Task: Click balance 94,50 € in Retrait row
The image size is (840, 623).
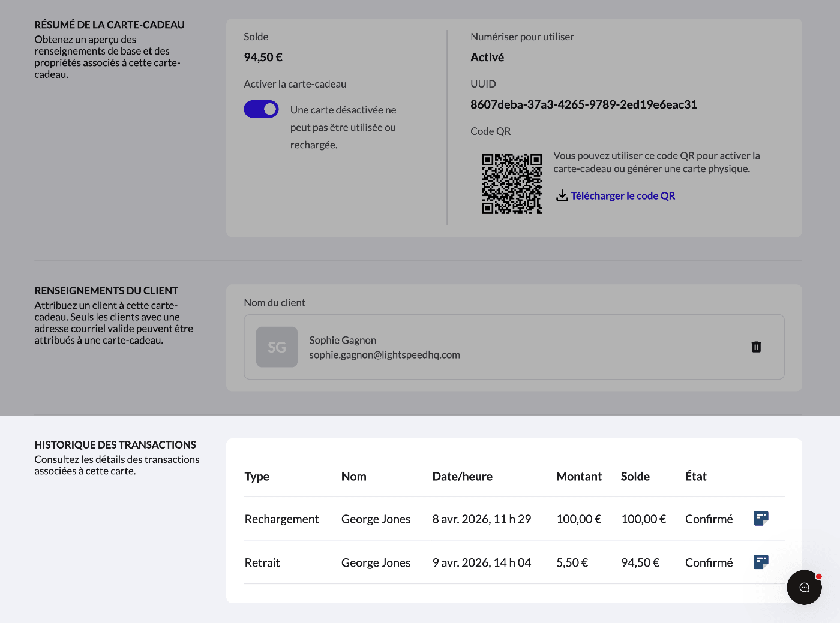Action: (x=640, y=562)
